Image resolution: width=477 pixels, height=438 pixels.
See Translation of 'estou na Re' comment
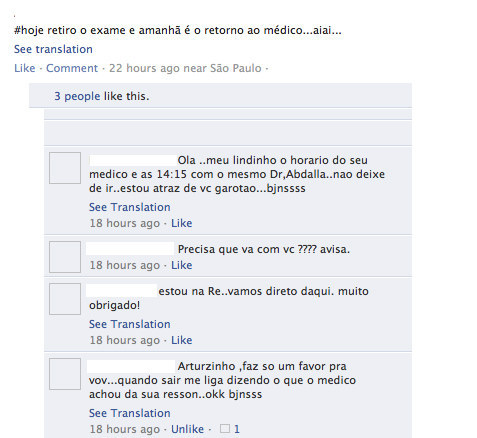130,324
